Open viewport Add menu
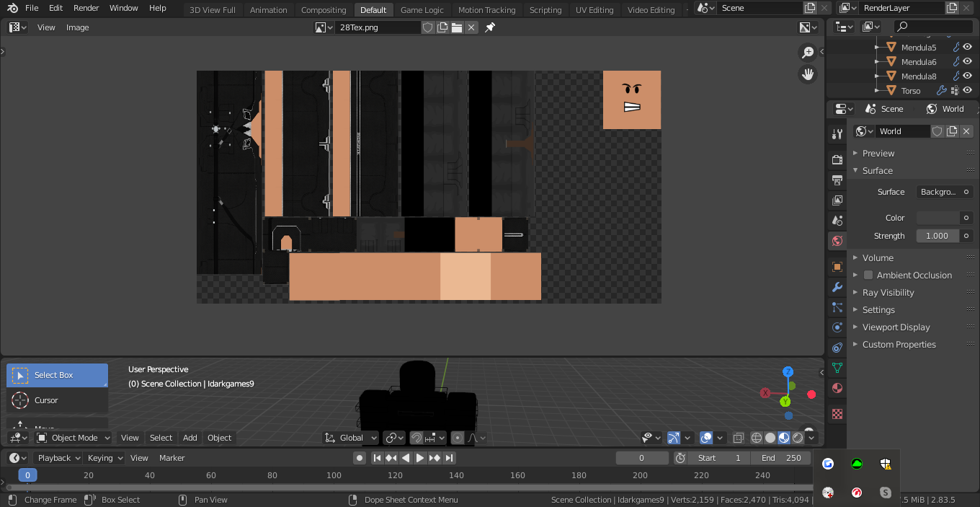This screenshot has height=507, width=980. [x=190, y=438]
